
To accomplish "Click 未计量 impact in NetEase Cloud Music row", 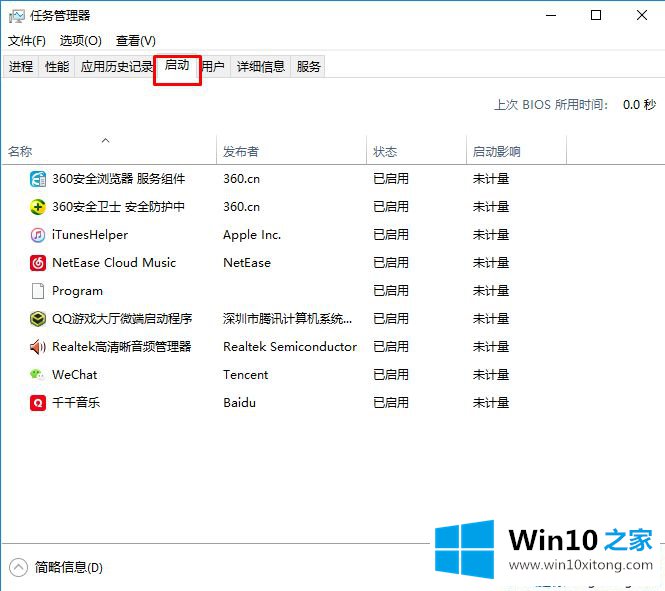I will [x=491, y=262].
